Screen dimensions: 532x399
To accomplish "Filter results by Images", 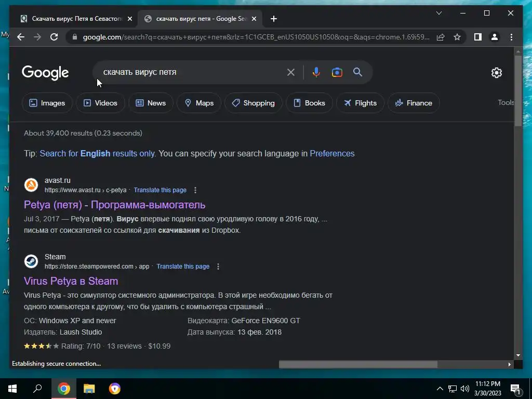I will [x=47, y=103].
